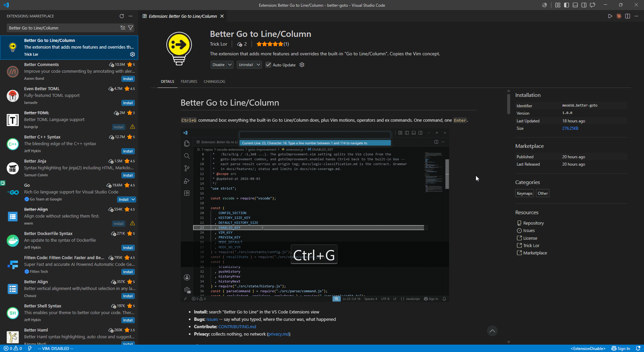Screen dimensions: 644x352
Task: Open chat with sparkle icon in title bar
Action: click(593, 5)
